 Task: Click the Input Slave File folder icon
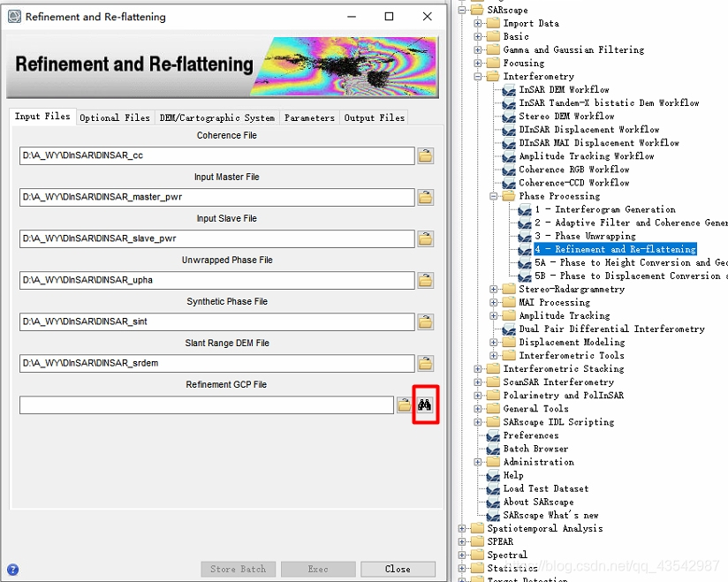point(425,238)
